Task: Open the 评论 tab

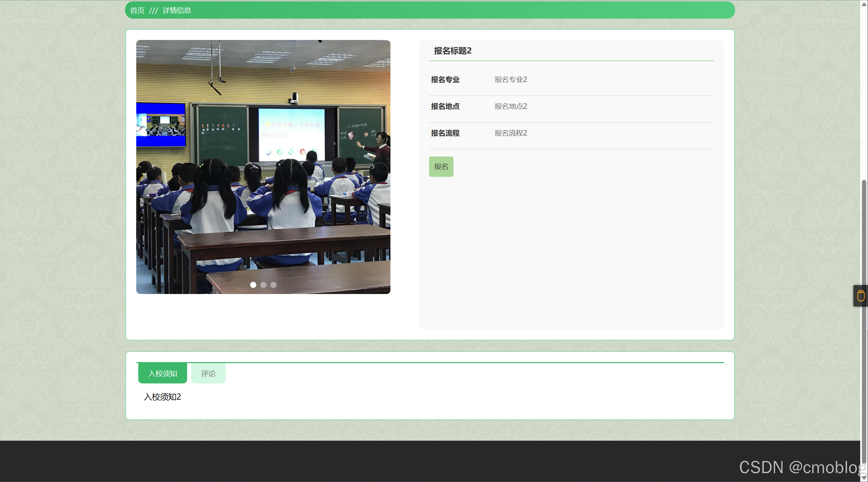Action: click(208, 373)
